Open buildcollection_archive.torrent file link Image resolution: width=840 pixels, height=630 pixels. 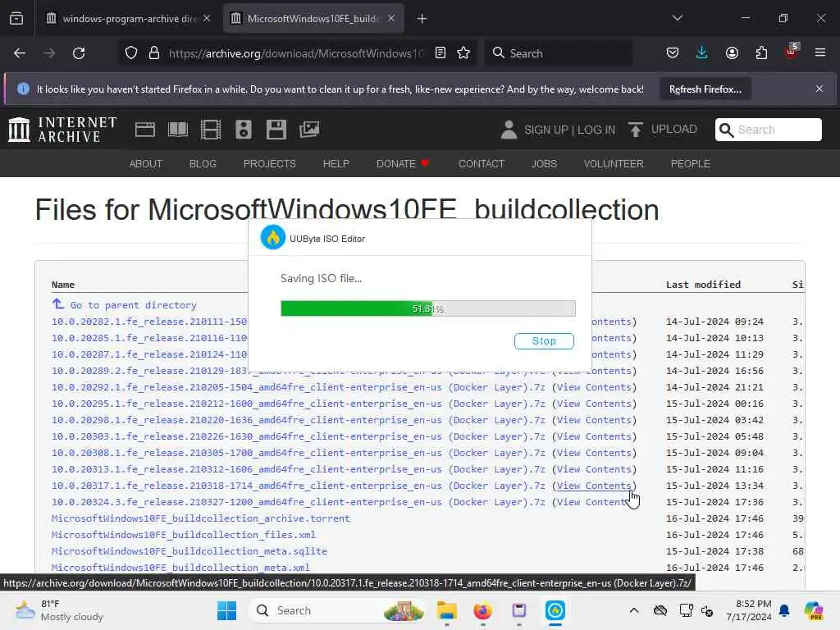201,518
